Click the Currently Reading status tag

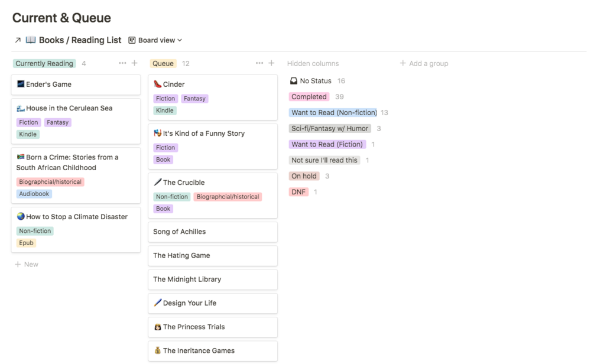pyautogui.click(x=44, y=64)
